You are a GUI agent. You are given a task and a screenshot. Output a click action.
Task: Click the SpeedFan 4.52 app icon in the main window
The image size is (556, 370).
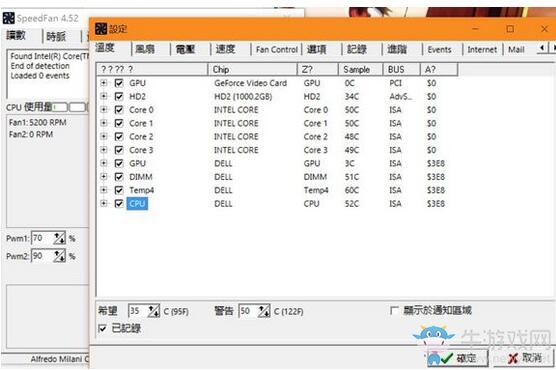coord(9,18)
